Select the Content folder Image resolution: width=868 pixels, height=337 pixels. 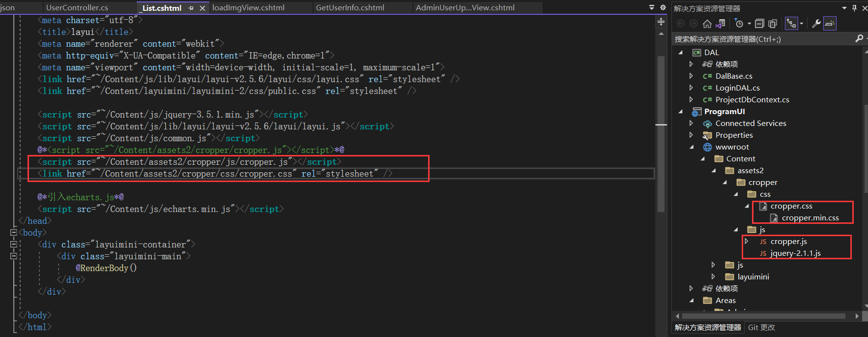741,158
